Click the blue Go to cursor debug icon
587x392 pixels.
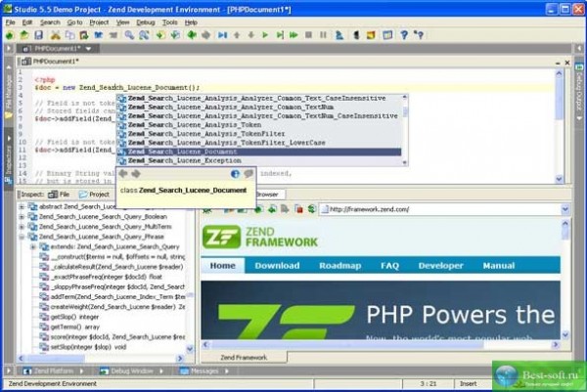click(x=223, y=35)
